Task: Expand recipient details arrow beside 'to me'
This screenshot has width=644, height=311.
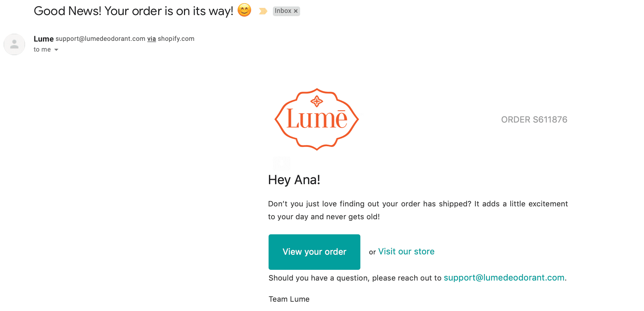Action: (x=56, y=50)
